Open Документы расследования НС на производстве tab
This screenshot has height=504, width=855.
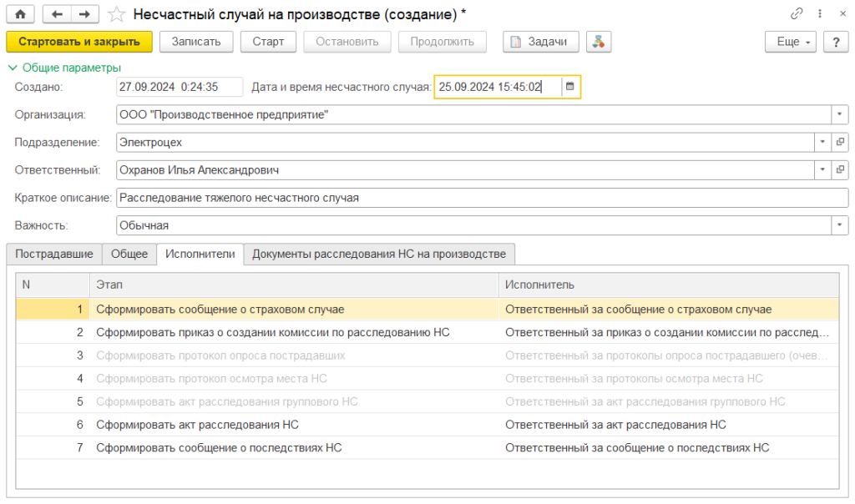click(379, 255)
